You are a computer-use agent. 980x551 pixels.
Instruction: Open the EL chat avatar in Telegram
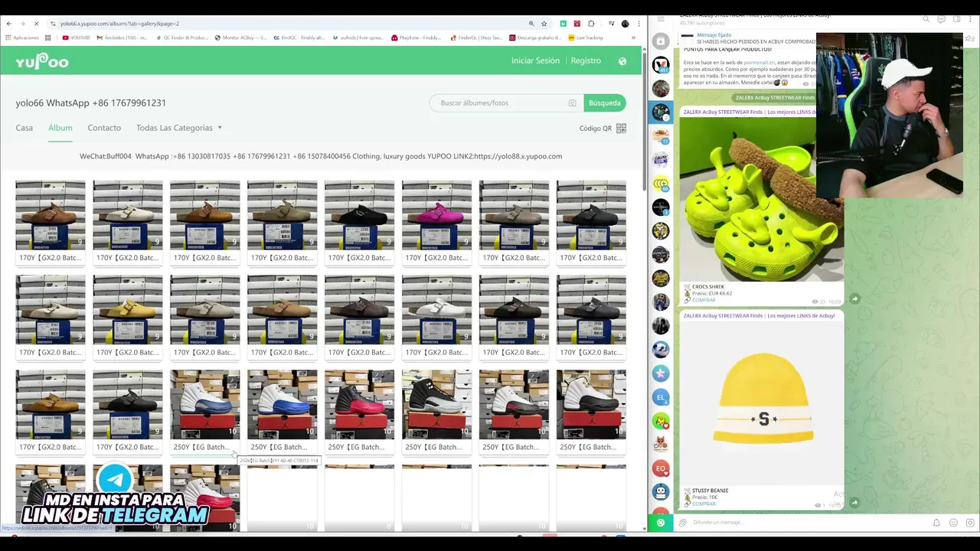point(661,397)
